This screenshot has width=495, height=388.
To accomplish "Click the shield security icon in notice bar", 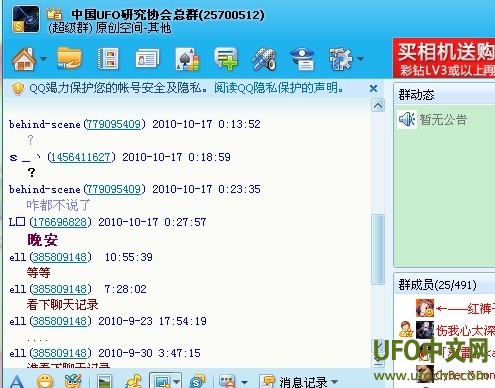I will click(x=18, y=88).
